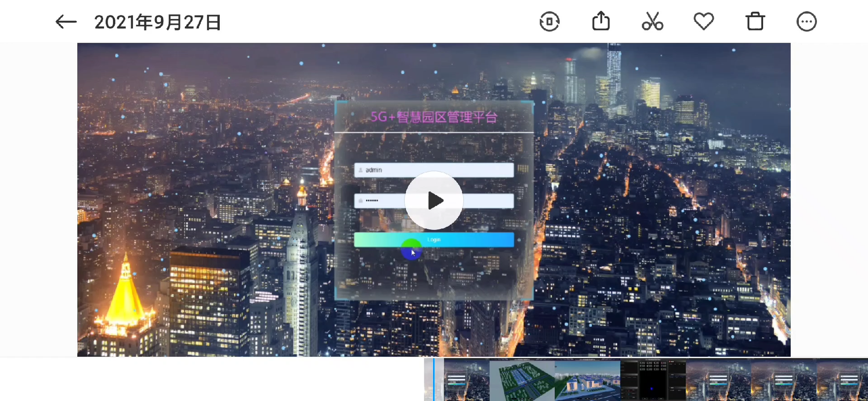Click the yellow illuminated tower in video
Viewport: 868px width, 401px height.
click(124, 296)
